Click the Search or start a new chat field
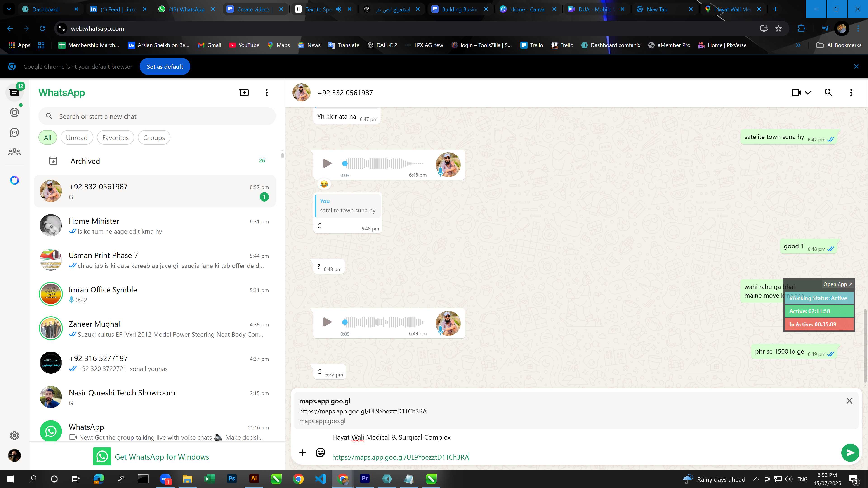The height and width of the screenshot is (488, 868). tap(157, 117)
